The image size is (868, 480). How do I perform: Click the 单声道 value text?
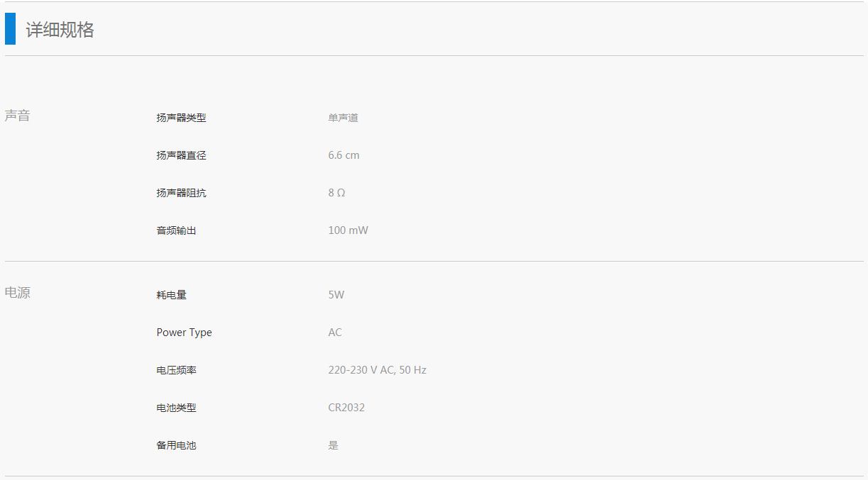point(344,118)
